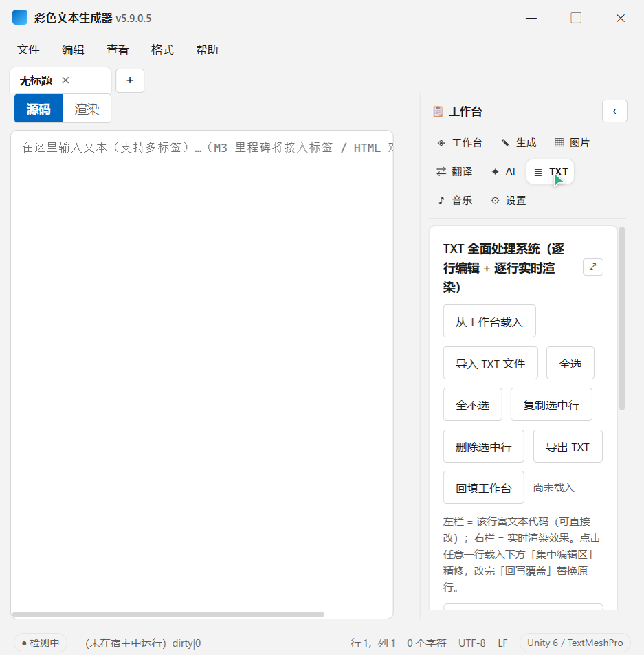Click 回填工作台 button
Screen dimensions: 644x655
(484, 487)
